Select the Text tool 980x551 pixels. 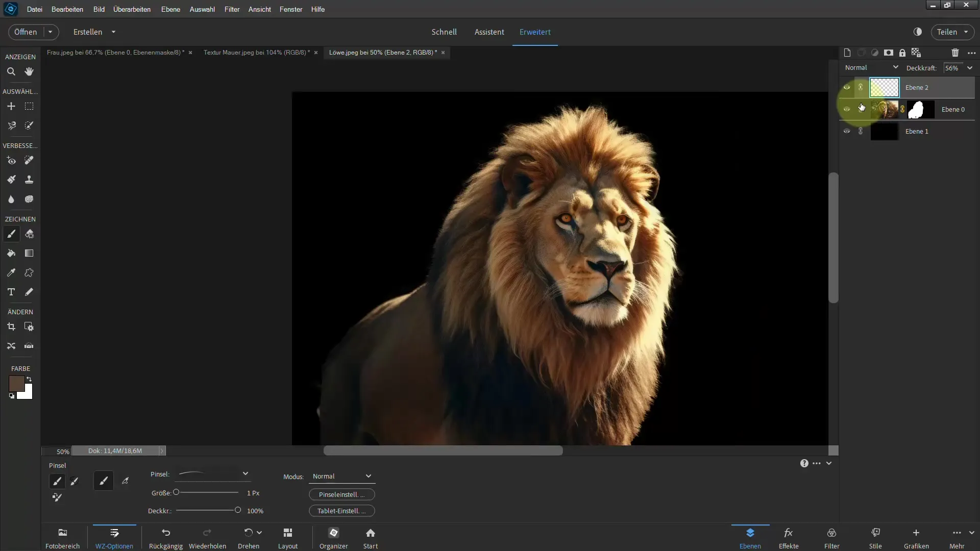point(11,292)
